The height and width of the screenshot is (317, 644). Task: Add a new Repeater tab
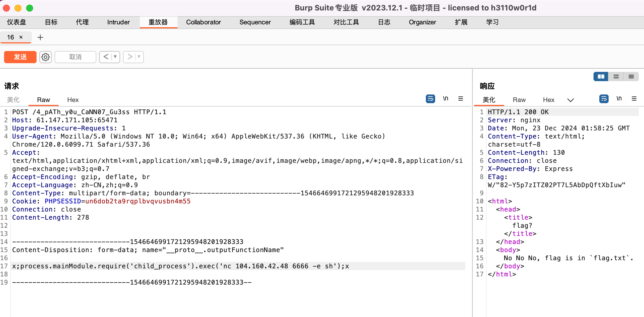coord(40,37)
